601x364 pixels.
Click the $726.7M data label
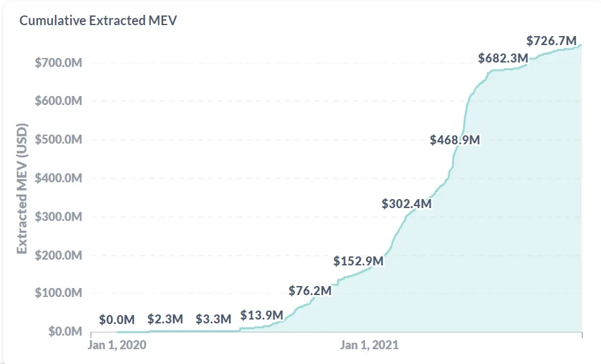click(x=551, y=41)
